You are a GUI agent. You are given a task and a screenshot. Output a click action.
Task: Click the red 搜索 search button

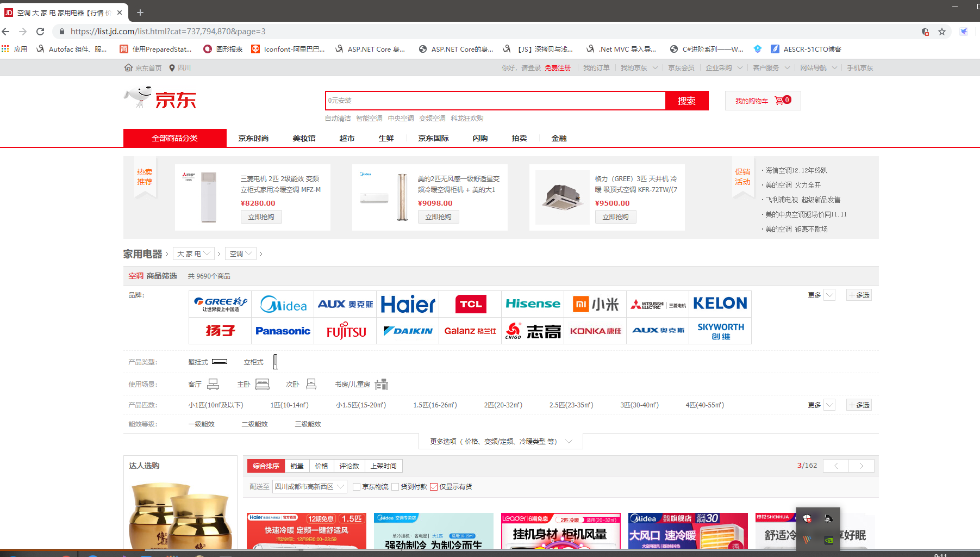coord(686,101)
